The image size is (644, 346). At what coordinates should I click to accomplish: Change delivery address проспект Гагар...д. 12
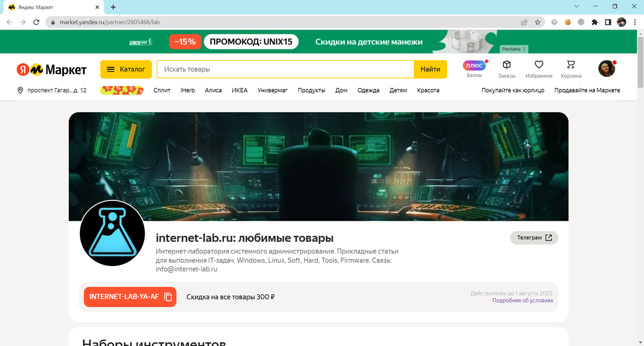pos(52,90)
